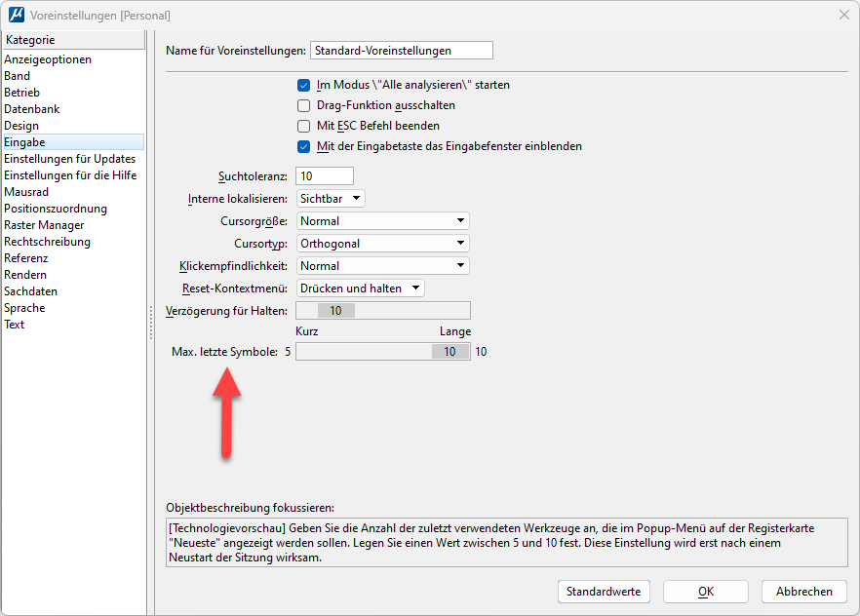Screen dimensions: 860x616
Task: Select Band category
Action: tap(73, 76)
